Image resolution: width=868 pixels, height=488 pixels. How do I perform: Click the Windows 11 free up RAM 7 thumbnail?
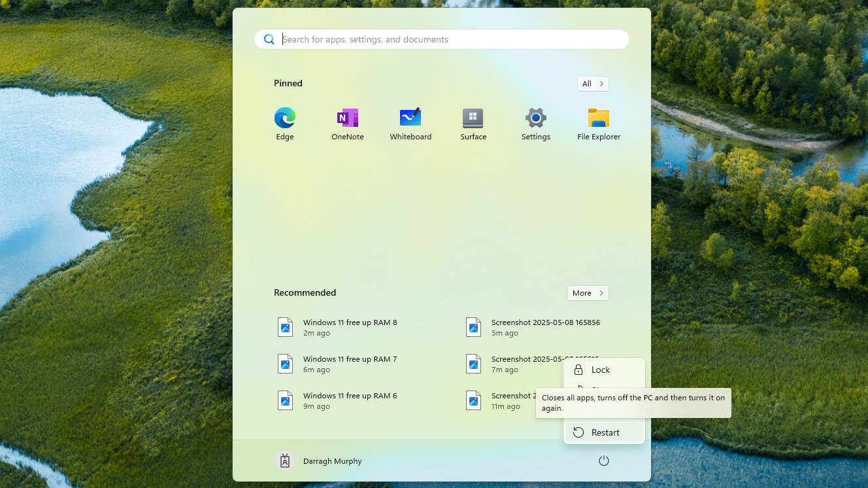[285, 364]
